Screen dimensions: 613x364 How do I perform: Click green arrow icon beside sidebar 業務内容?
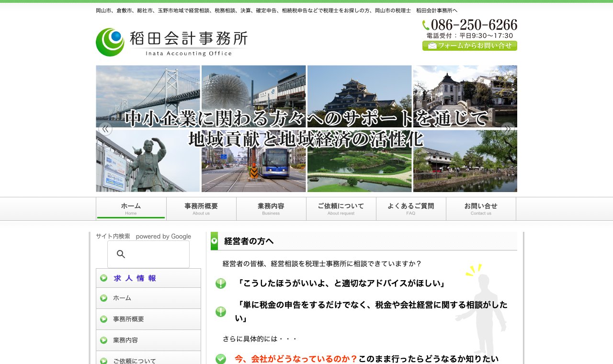coord(104,340)
